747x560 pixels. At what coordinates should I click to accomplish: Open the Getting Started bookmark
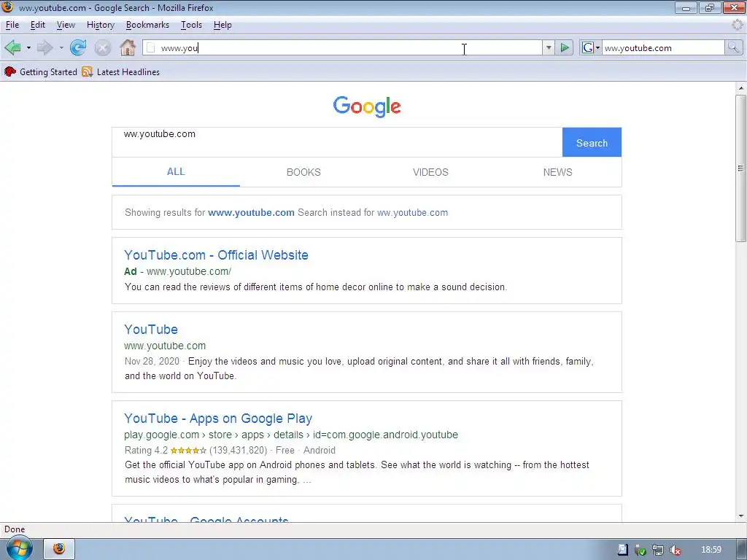(x=41, y=72)
